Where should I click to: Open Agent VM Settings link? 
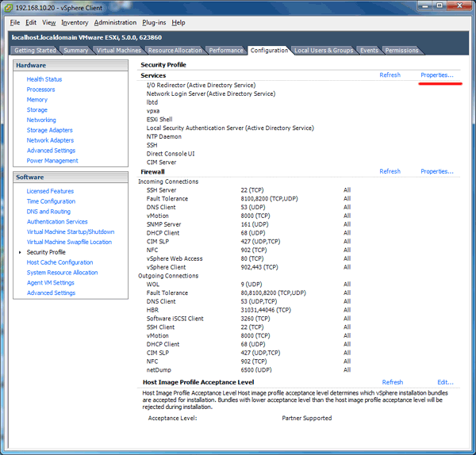point(51,282)
